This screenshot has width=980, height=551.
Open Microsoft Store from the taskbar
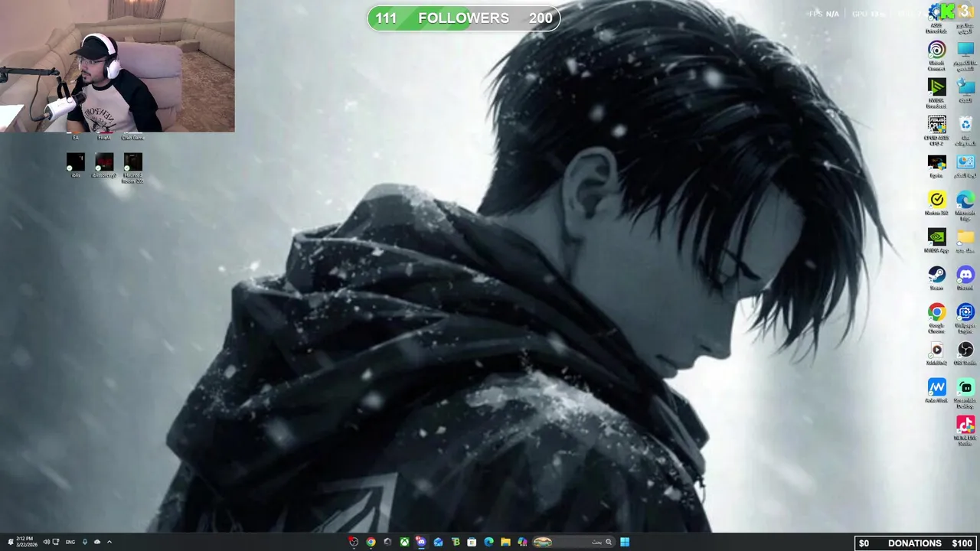(x=472, y=542)
